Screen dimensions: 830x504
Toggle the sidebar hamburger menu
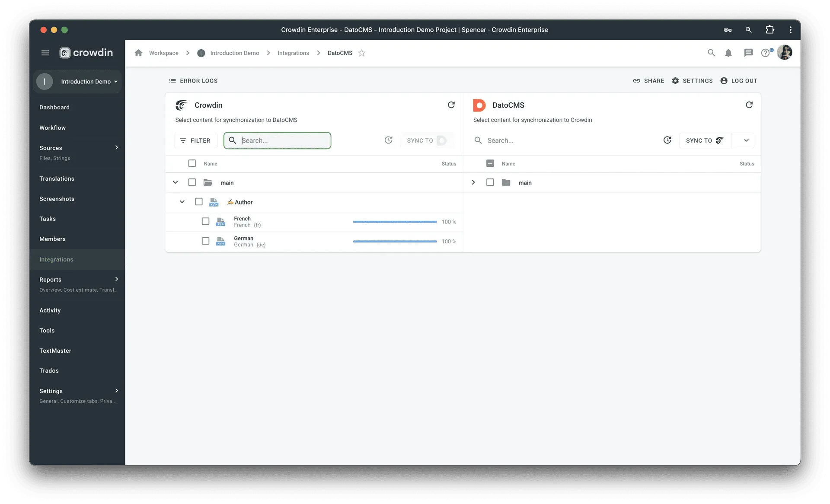pos(45,53)
